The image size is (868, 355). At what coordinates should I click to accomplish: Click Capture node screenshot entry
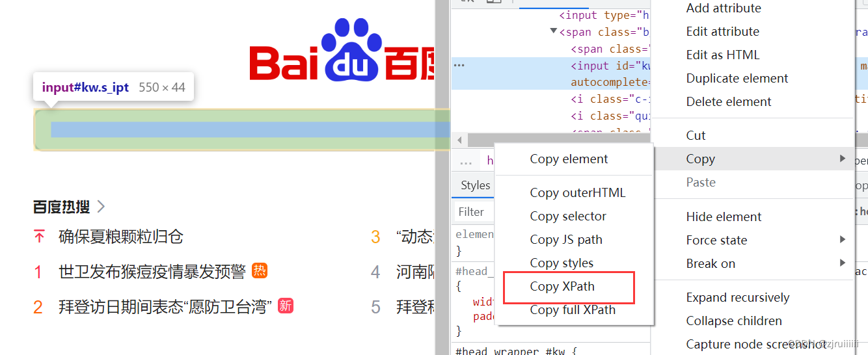tap(756, 345)
